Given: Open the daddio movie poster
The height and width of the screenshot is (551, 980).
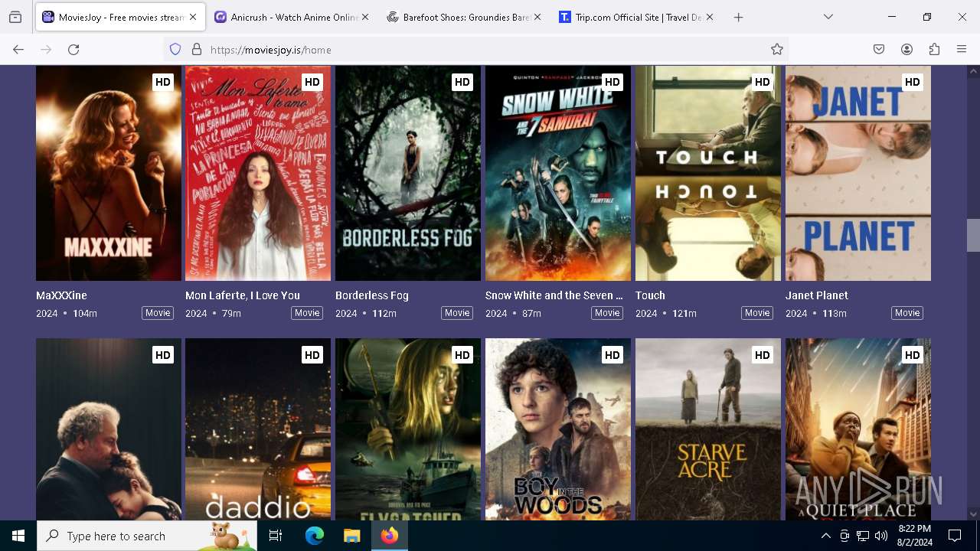Looking at the screenshot, I should pos(258,429).
